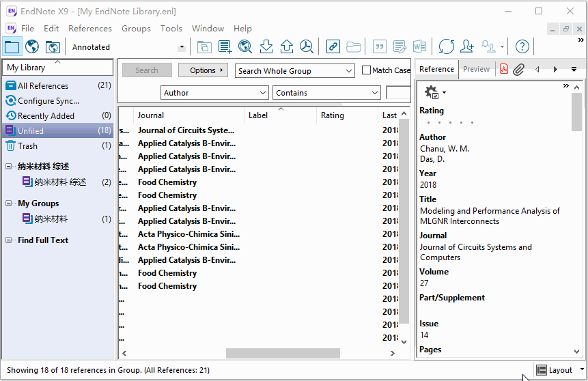Go to previous reference arrow
588x381 pixels.
pos(537,70)
